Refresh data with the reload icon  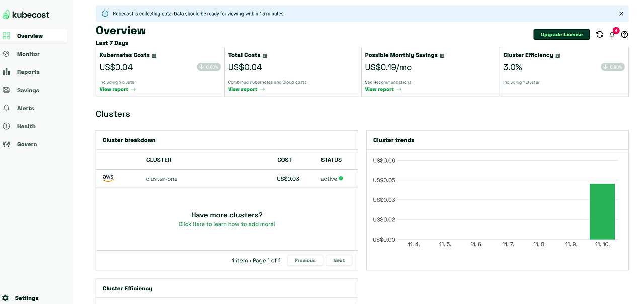[x=600, y=34]
